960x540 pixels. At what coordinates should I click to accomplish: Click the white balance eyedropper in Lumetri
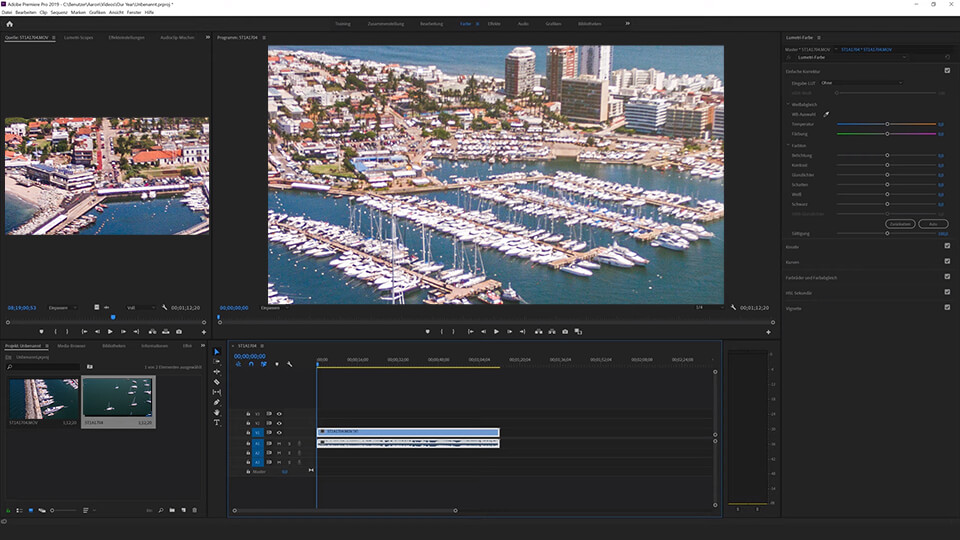(x=827, y=114)
